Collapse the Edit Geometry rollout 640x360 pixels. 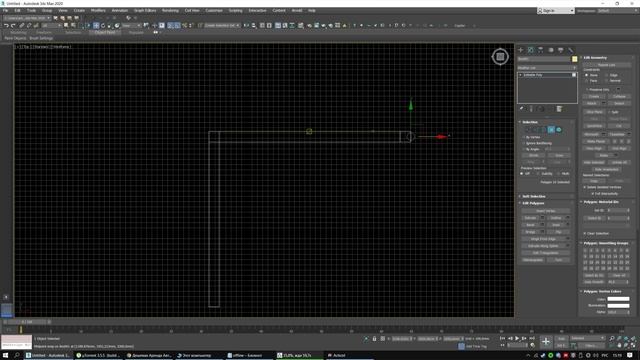point(595,58)
